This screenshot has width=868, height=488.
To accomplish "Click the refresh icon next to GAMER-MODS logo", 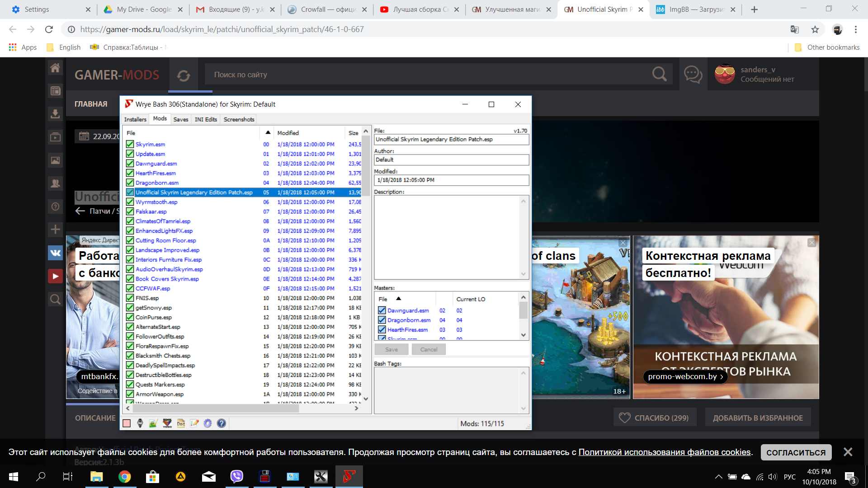I will coord(184,75).
